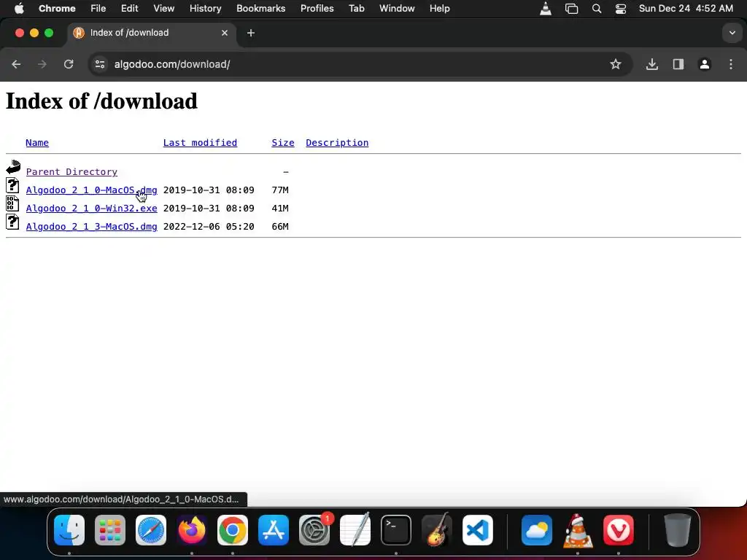
Task: Open Weather app from the Dock
Action: pos(537,530)
